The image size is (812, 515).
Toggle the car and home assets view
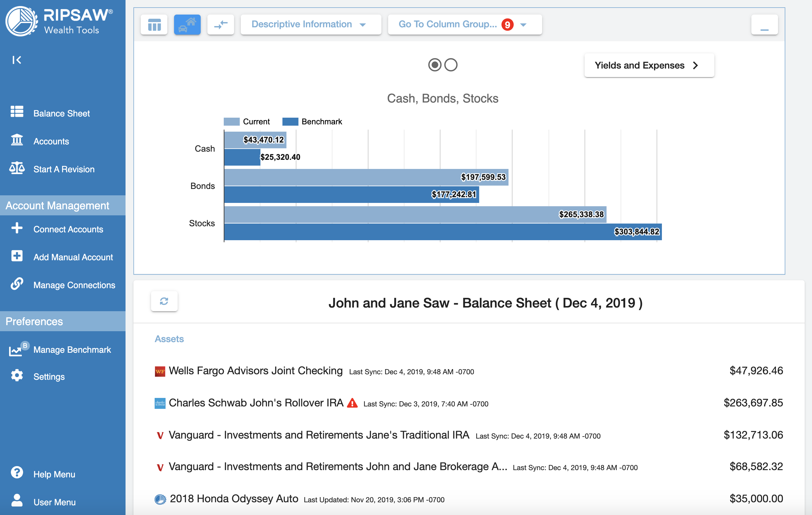(187, 24)
